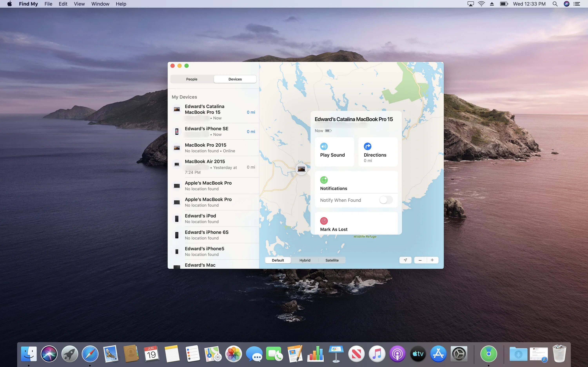Enable the Notify When Found switch
Viewport: 588px width, 367px height.
(386, 200)
